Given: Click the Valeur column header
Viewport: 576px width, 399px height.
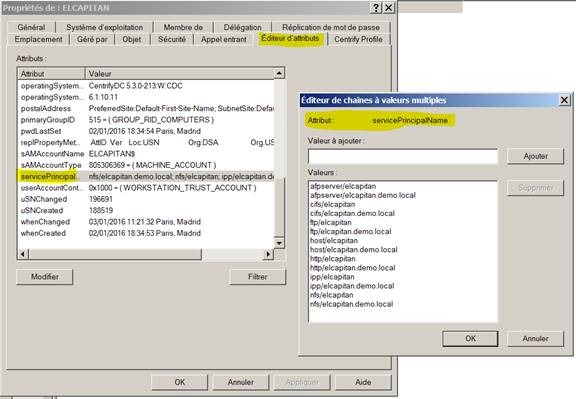Looking at the screenshot, I should [180, 73].
